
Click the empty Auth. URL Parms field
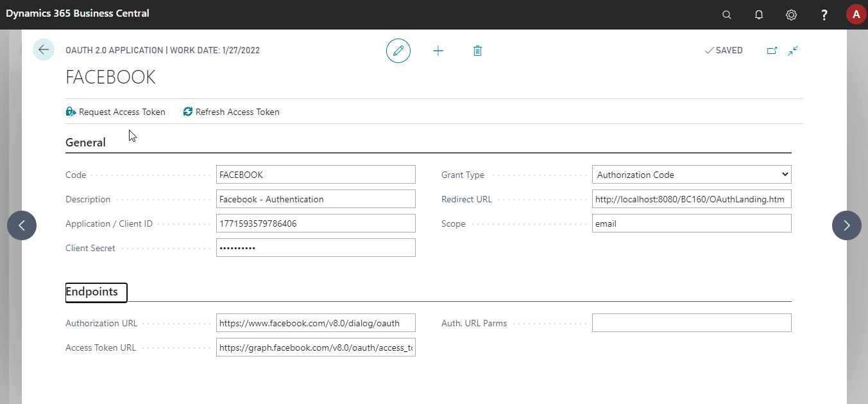pos(692,323)
